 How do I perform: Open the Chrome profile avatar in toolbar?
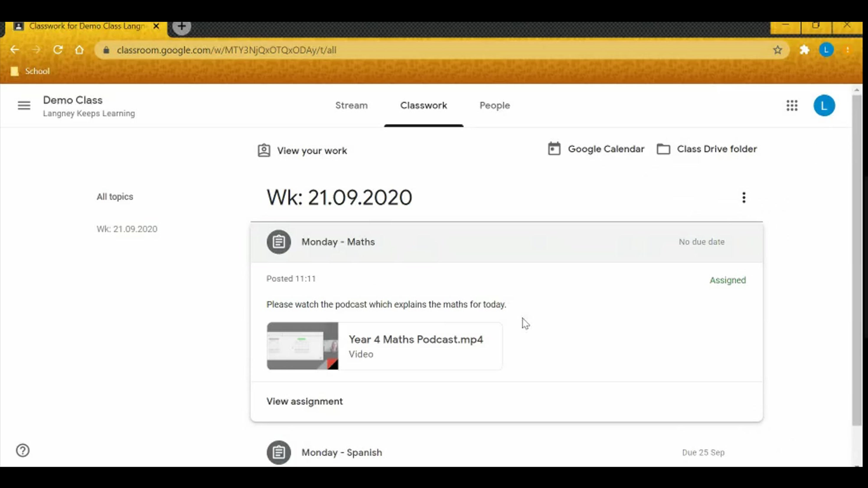click(826, 50)
